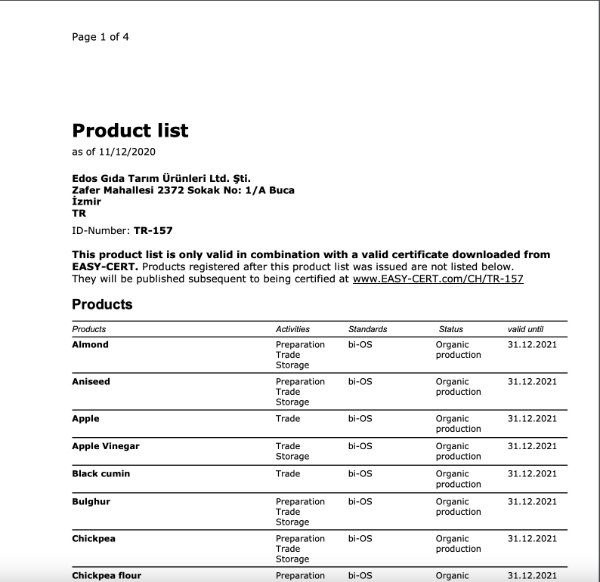Image resolution: width=600 pixels, height=582 pixels.
Task: Click the Aniseed product name
Action: click(x=90, y=381)
